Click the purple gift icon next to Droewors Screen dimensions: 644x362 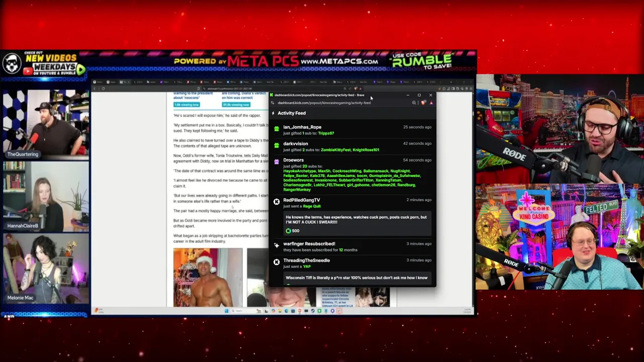click(276, 162)
